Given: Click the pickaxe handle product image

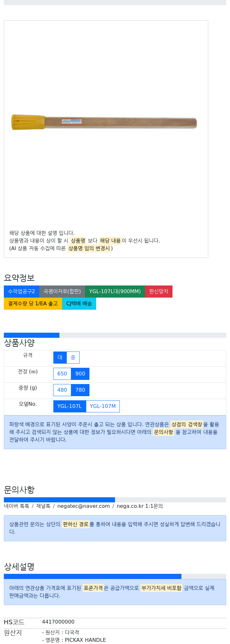Looking at the screenshot, I should (104, 122).
